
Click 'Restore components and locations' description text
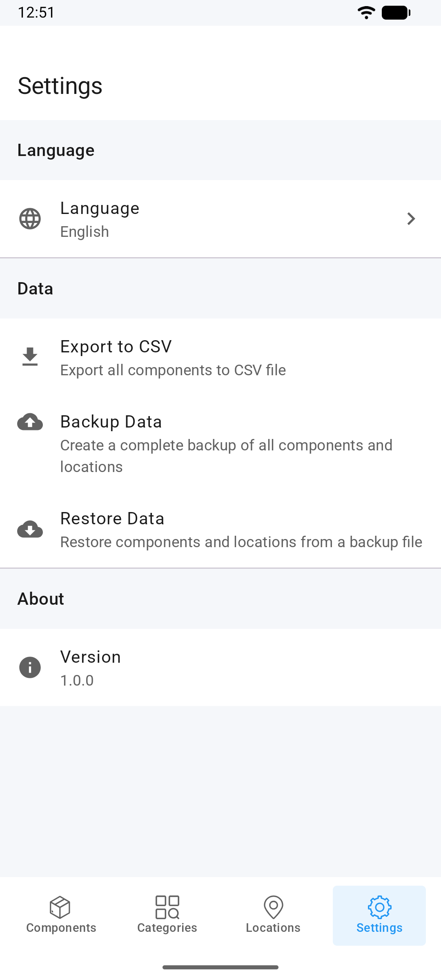(241, 542)
